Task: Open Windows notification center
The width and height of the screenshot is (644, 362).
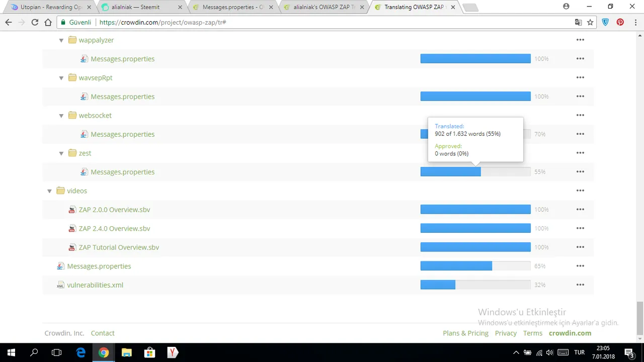Action: point(629,352)
